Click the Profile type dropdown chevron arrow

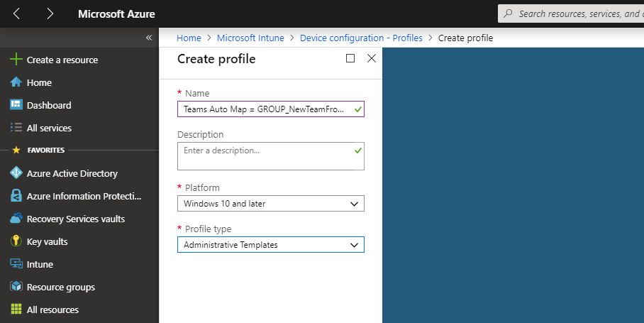(354, 245)
